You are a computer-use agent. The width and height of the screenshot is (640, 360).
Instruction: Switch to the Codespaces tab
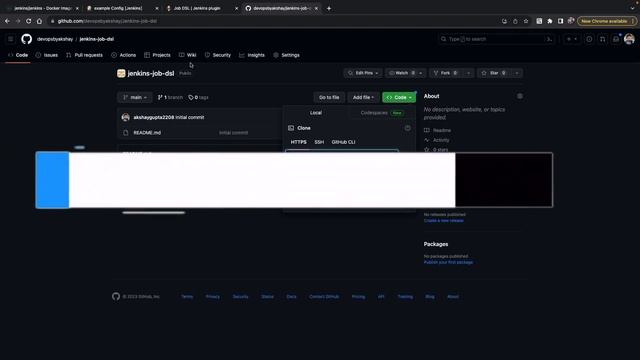382,113
